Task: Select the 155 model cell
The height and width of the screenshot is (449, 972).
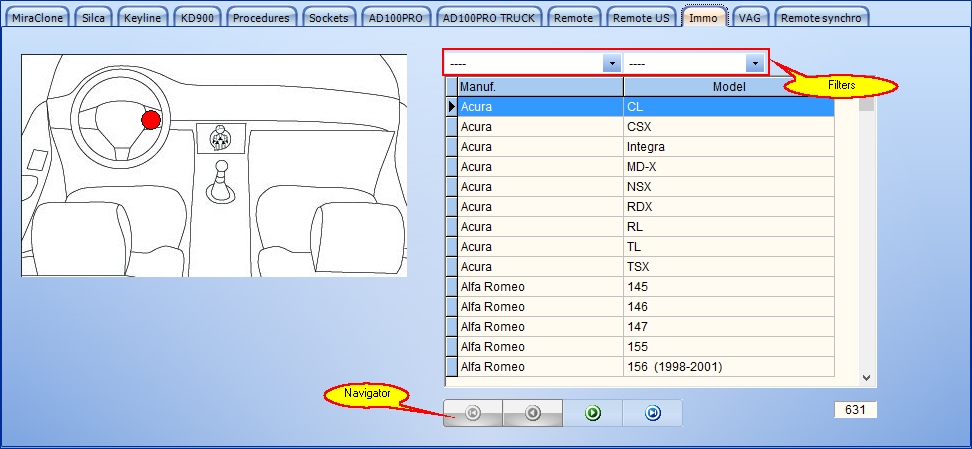Action: click(729, 347)
